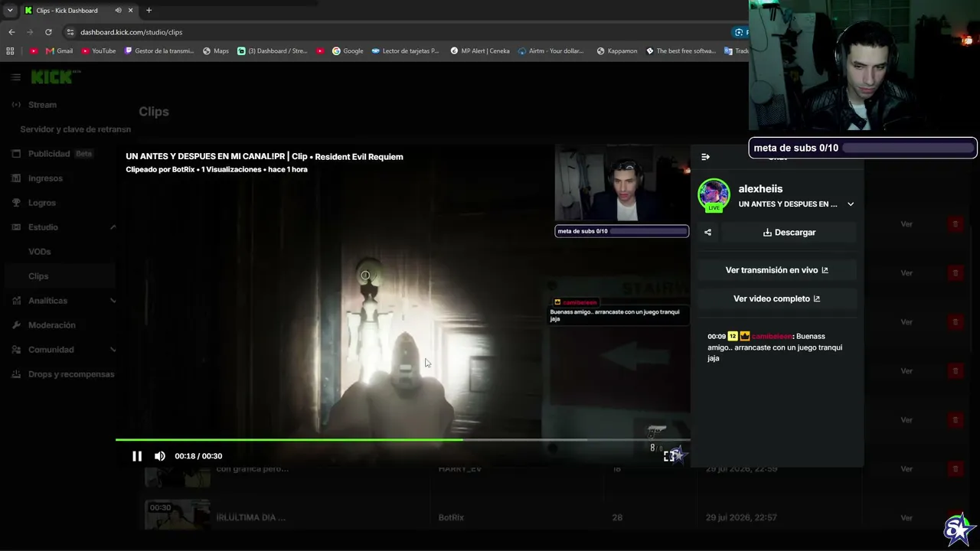Open the Maps bookmark
Viewport: 980px width, 551px height.
pyautogui.click(x=216, y=51)
